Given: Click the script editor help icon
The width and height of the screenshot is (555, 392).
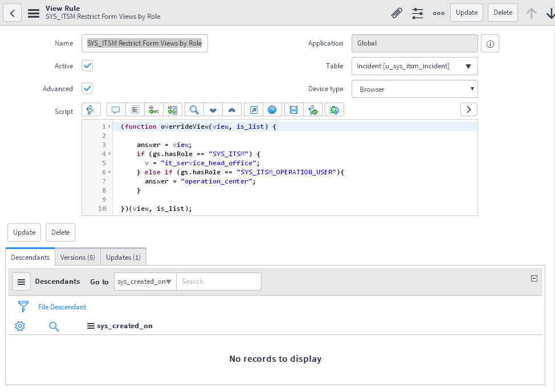Looking at the screenshot, I should 272,109.
